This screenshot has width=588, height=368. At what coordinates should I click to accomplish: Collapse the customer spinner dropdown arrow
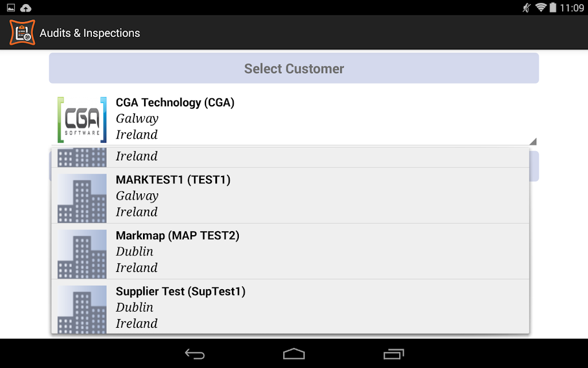pyautogui.click(x=533, y=141)
